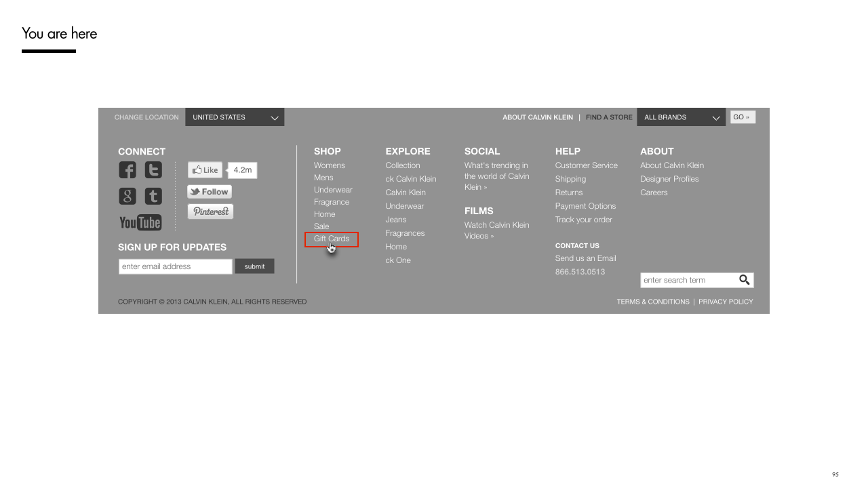
Task: Click the email address input field
Action: click(x=176, y=266)
